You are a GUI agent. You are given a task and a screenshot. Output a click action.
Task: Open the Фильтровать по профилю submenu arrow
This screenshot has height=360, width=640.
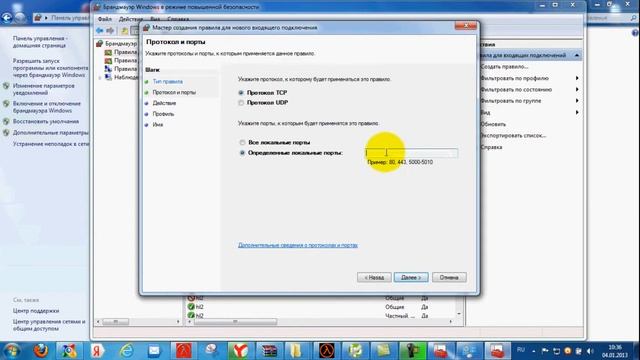(x=577, y=78)
